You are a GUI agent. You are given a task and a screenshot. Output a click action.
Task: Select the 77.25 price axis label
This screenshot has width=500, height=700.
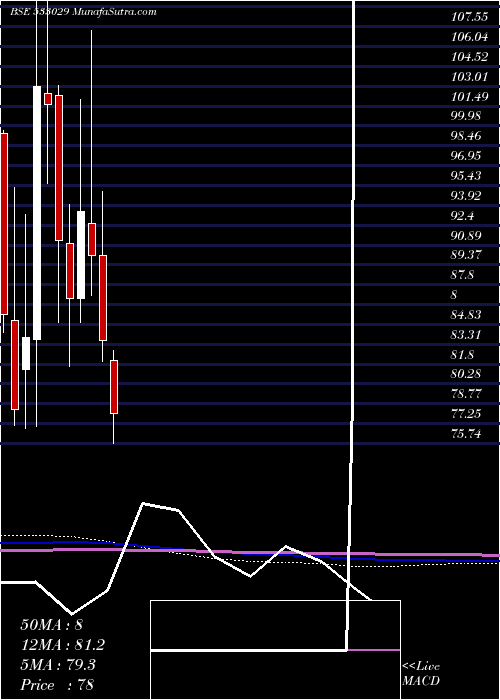tap(466, 414)
